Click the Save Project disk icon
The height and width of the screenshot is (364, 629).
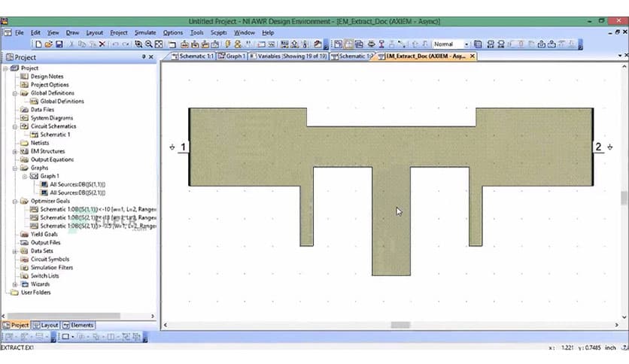tap(59, 44)
